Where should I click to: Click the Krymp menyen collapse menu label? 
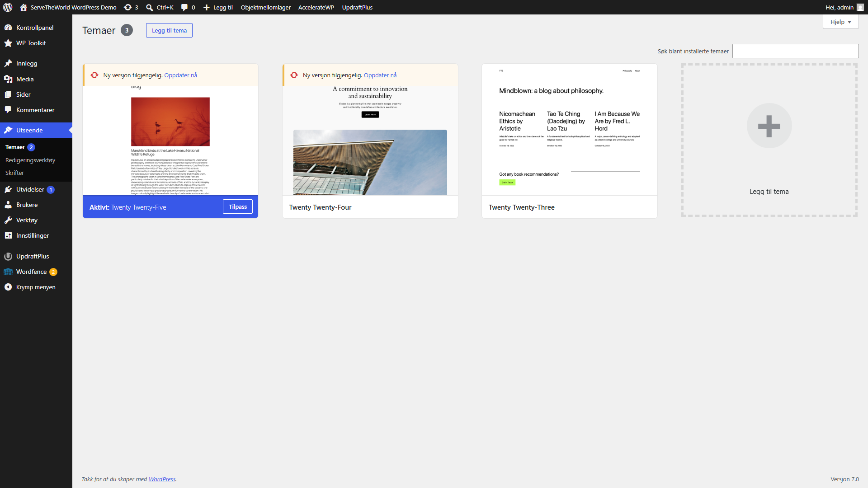tap(36, 287)
